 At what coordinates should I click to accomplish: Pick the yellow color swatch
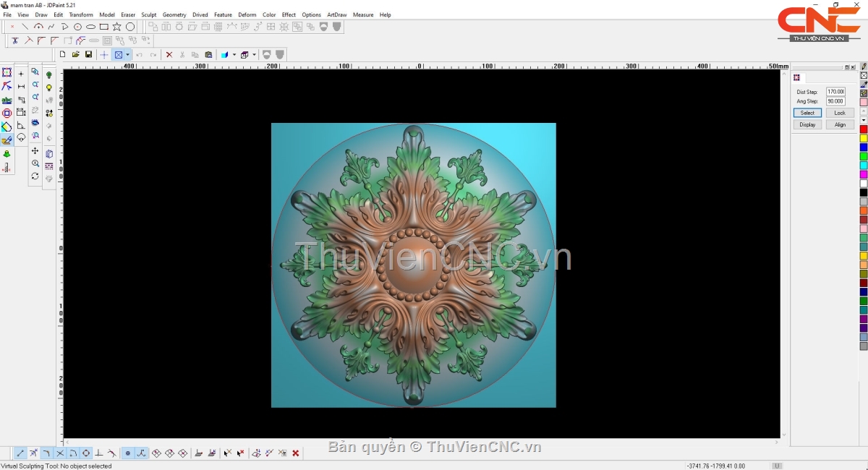(864, 138)
